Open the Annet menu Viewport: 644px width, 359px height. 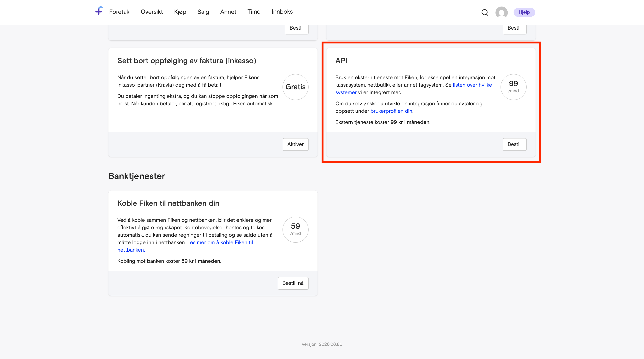pos(228,12)
